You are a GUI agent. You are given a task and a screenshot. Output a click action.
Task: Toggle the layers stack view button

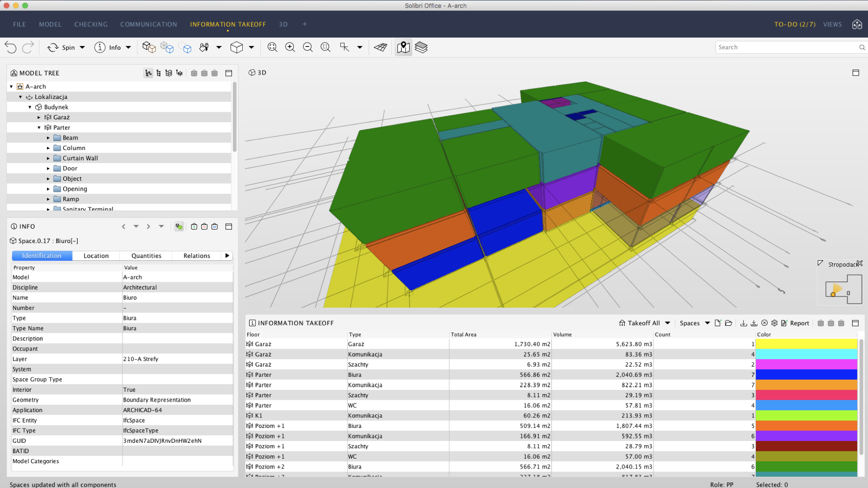coord(421,47)
